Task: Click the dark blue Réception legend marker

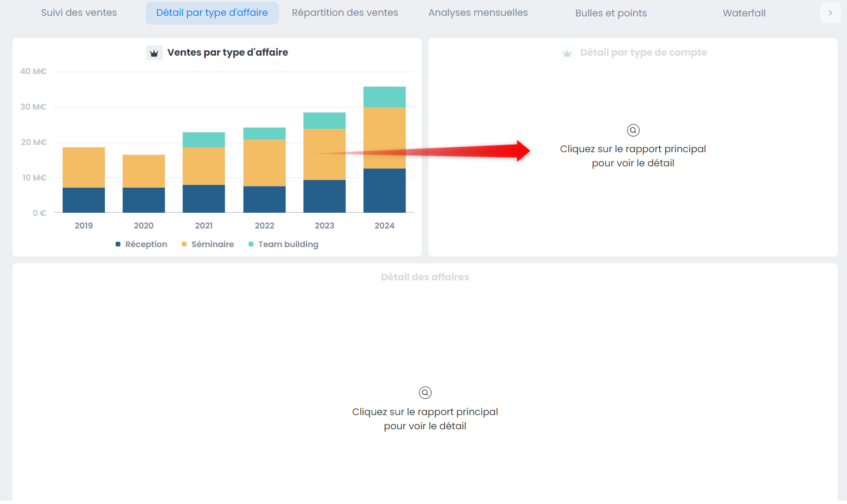Action: [x=118, y=244]
